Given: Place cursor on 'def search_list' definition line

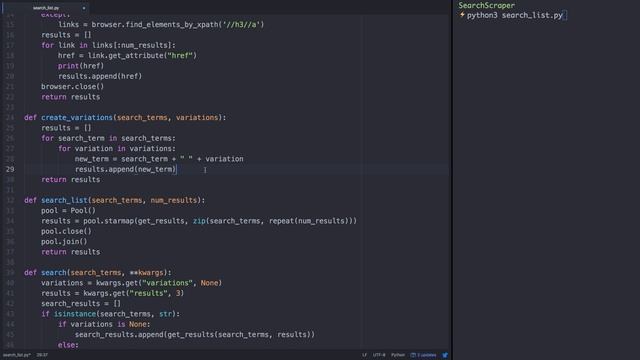Looking at the screenshot, I should pyautogui.click(x=114, y=200).
